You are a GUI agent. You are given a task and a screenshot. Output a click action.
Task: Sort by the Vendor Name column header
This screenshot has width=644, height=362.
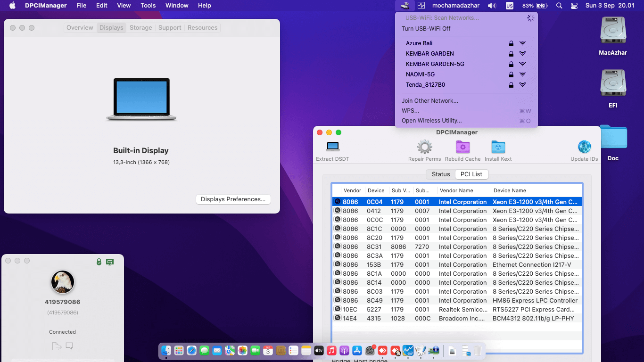pos(463,190)
